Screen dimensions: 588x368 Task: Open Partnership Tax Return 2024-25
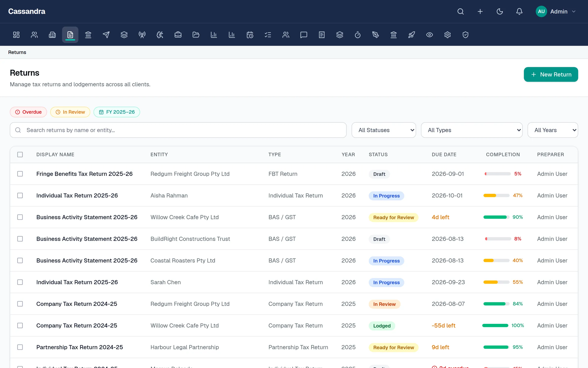(x=80, y=347)
